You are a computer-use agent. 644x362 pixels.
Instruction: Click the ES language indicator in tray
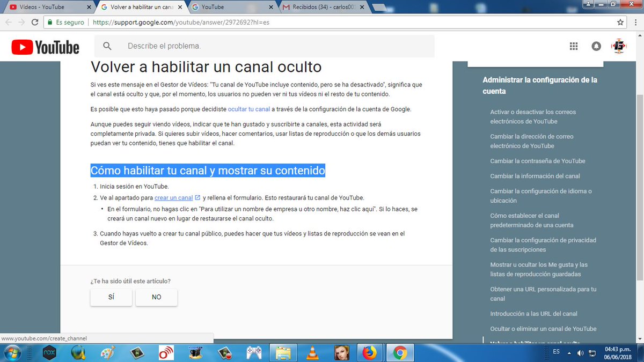pos(556,352)
